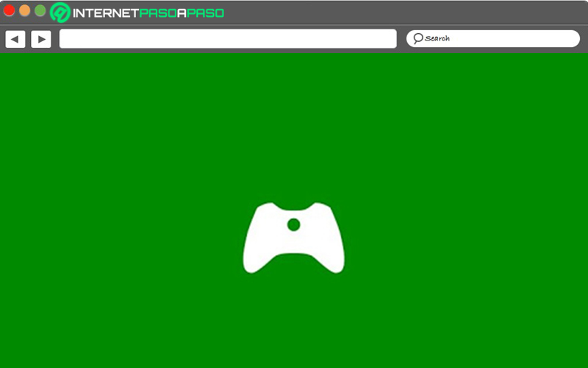Click the InternetPasoaPaso title text
Screen dimensions: 588x368
(x=148, y=13)
